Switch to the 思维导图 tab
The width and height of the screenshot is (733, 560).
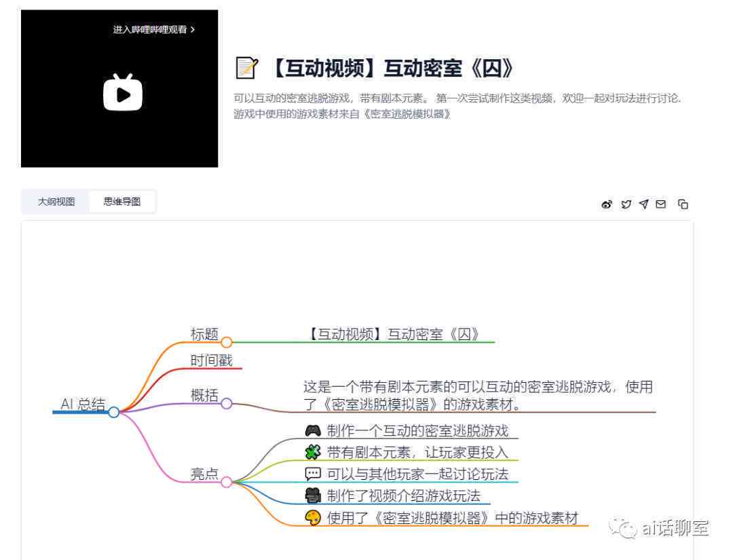point(122,202)
